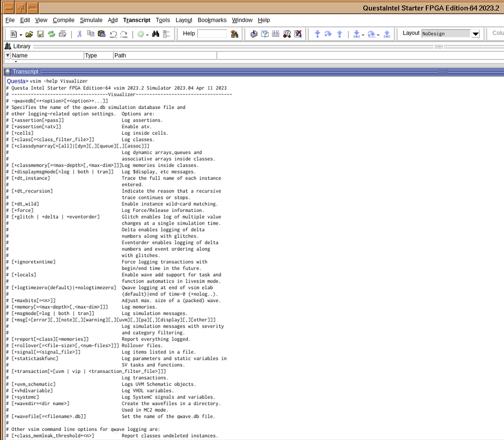This screenshot has height=440, width=504.
Task: Open the Transcript menu
Action: point(137,20)
